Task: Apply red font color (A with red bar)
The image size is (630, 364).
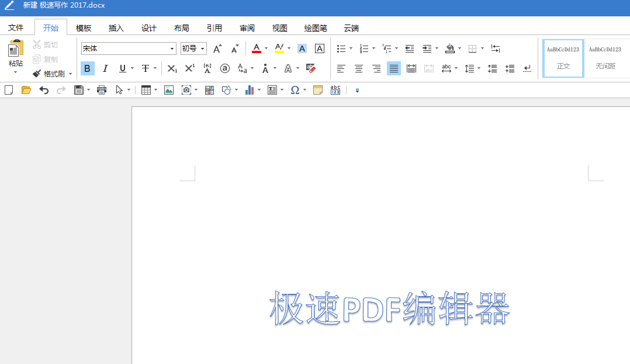Action: pos(257,48)
